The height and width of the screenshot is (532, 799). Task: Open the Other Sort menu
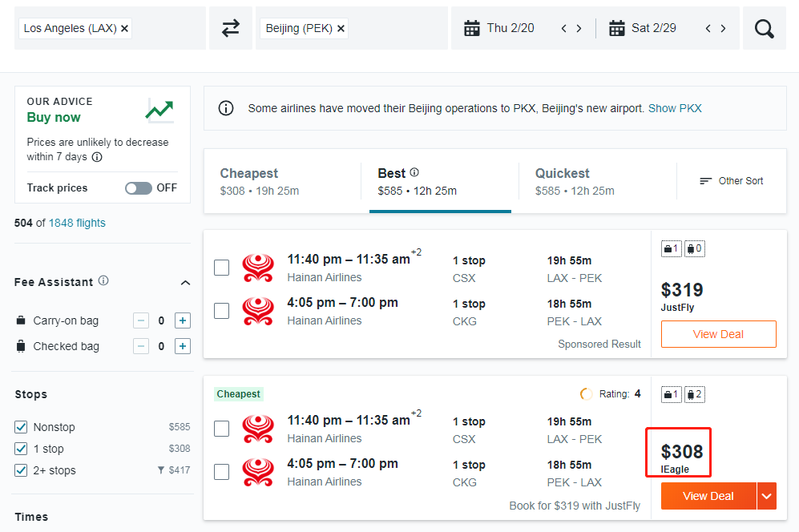(x=732, y=181)
